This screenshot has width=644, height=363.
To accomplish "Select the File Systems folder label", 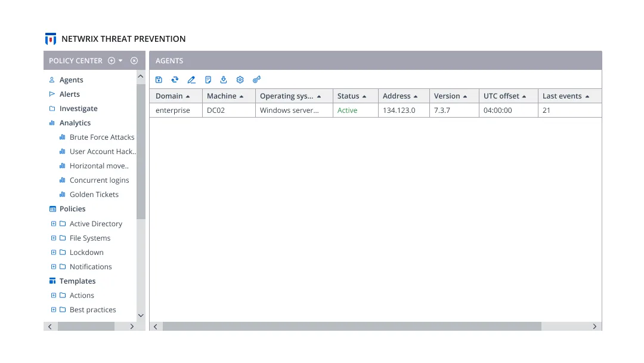I will pyautogui.click(x=90, y=238).
